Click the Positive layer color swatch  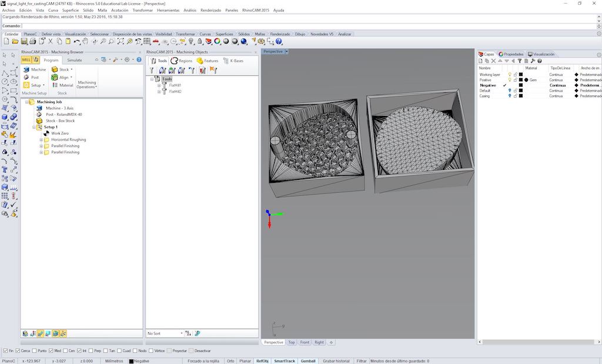(521, 80)
